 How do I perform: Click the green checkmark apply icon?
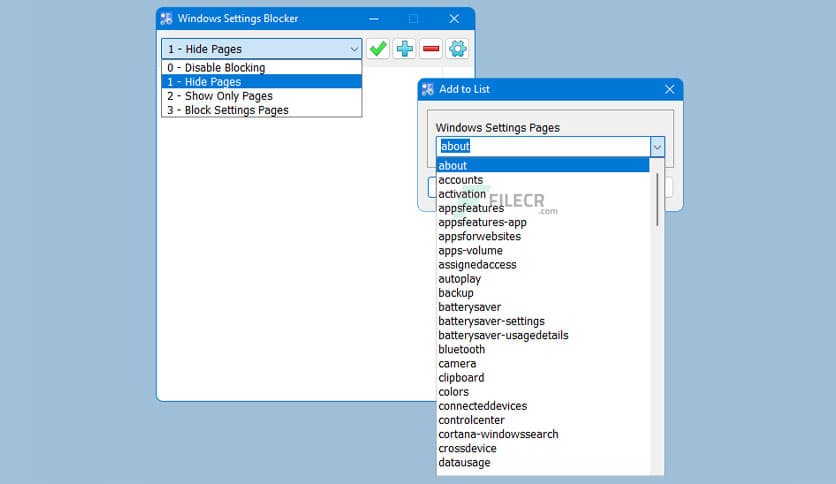click(378, 49)
